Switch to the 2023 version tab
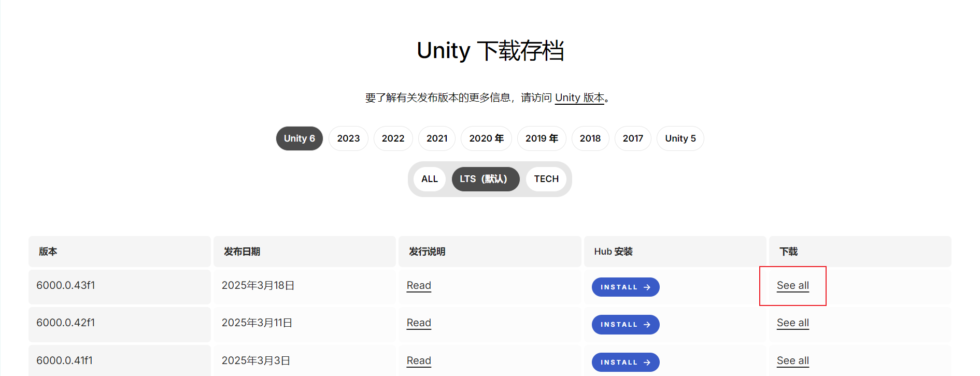The image size is (980, 376). (x=348, y=138)
